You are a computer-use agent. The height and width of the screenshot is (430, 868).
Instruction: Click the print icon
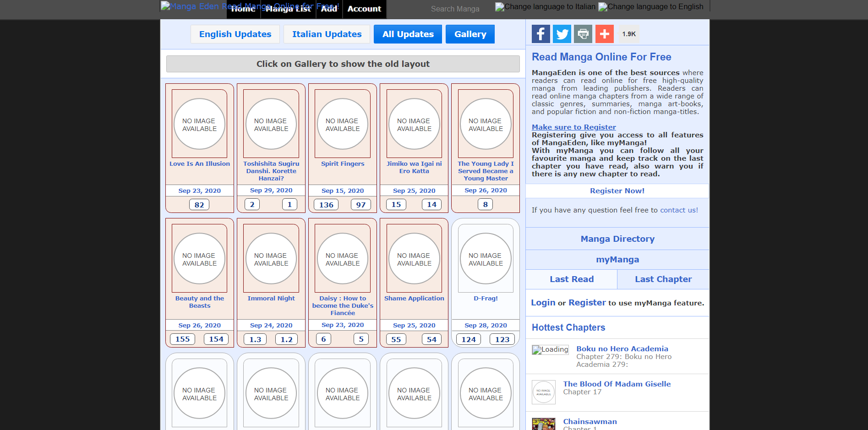pyautogui.click(x=583, y=34)
